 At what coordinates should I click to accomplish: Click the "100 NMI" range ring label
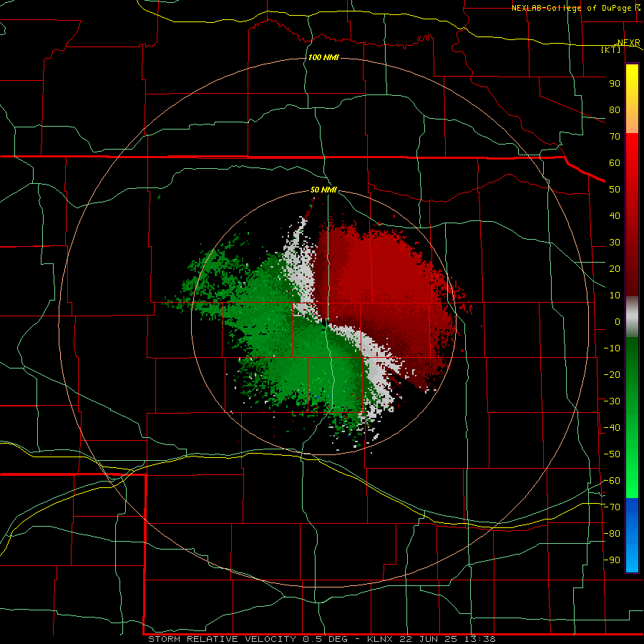click(x=323, y=57)
